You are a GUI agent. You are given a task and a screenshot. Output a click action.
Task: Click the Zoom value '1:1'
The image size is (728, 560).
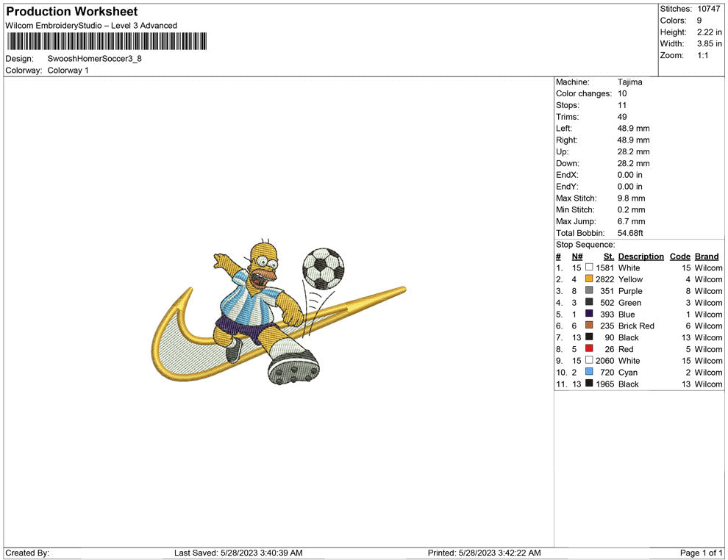(703, 55)
